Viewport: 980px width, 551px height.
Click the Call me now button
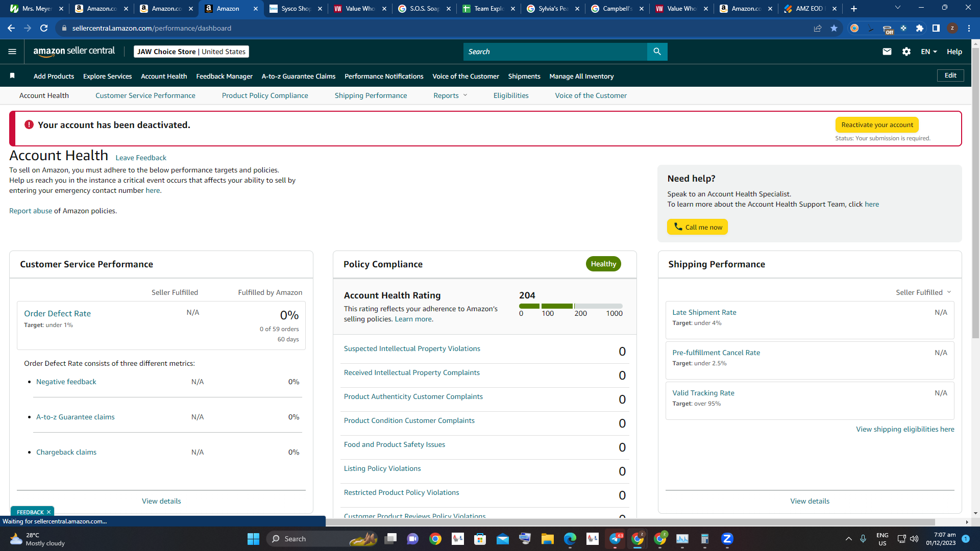[697, 227]
